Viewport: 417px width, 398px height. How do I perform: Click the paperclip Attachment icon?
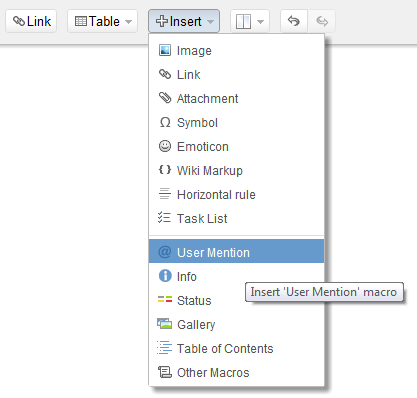pyautogui.click(x=165, y=98)
